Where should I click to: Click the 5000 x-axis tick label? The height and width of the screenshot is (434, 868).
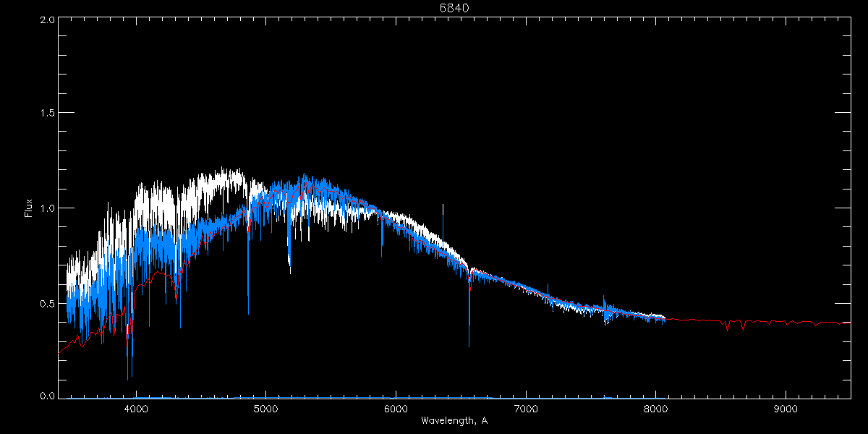click(265, 409)
